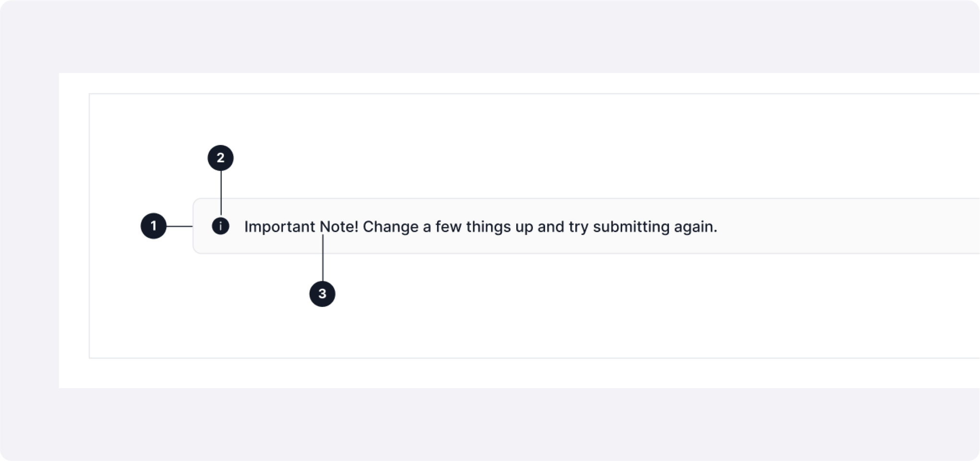Click the info icon in the alert
The image size is (980, 461).
click(x=220, y=226)
